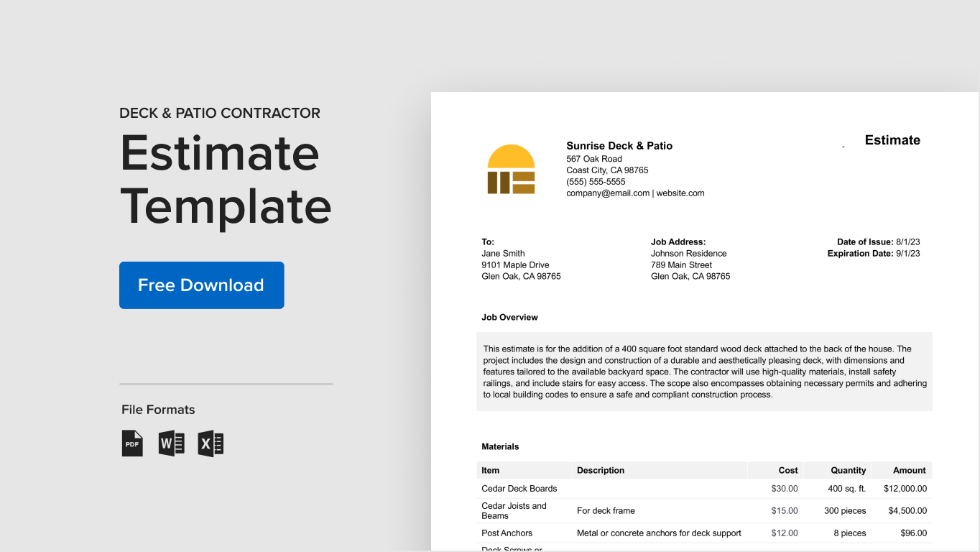Click Jane Smith in the To section
Screen dimensions: 980x552
pos(502,253)
